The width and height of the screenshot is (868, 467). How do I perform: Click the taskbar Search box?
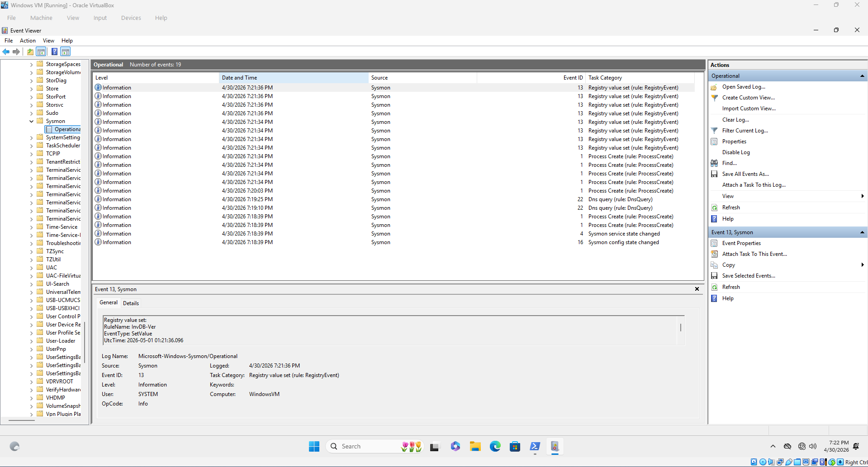375,447
